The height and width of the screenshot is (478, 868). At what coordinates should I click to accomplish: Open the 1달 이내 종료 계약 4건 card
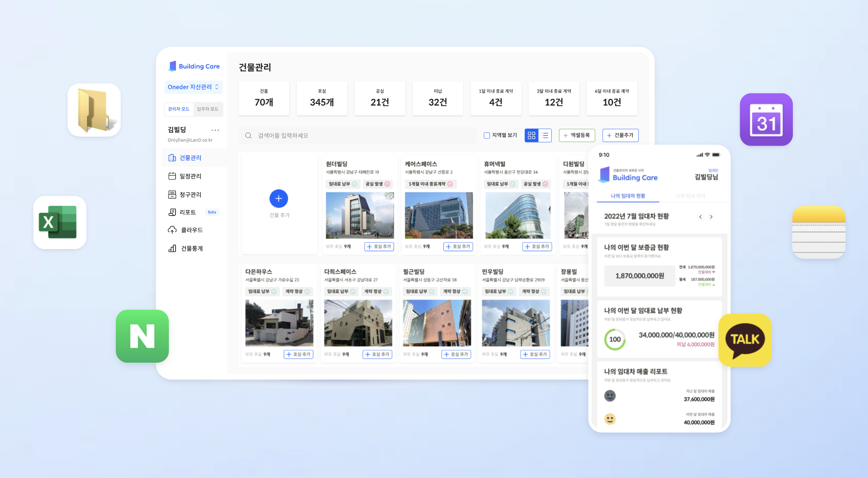(496, 98)
